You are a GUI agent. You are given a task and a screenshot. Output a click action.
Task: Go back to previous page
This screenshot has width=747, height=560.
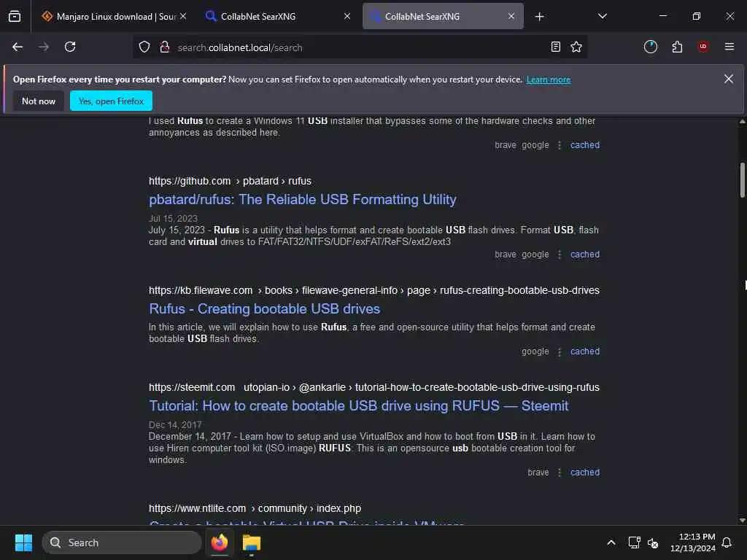click(18, 47)
